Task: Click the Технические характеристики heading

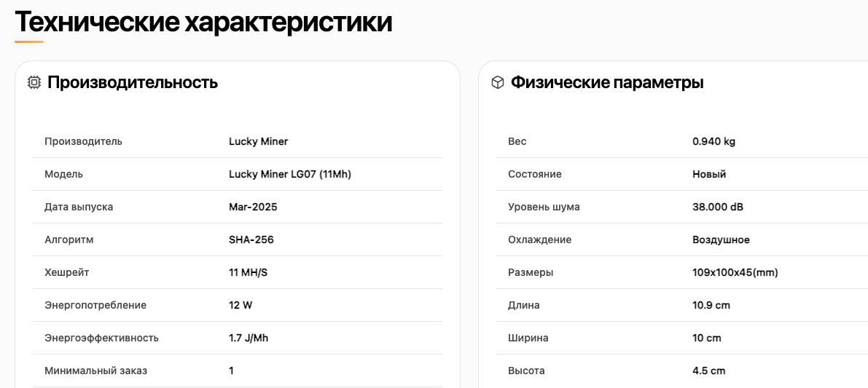Action: click(203, 22)
